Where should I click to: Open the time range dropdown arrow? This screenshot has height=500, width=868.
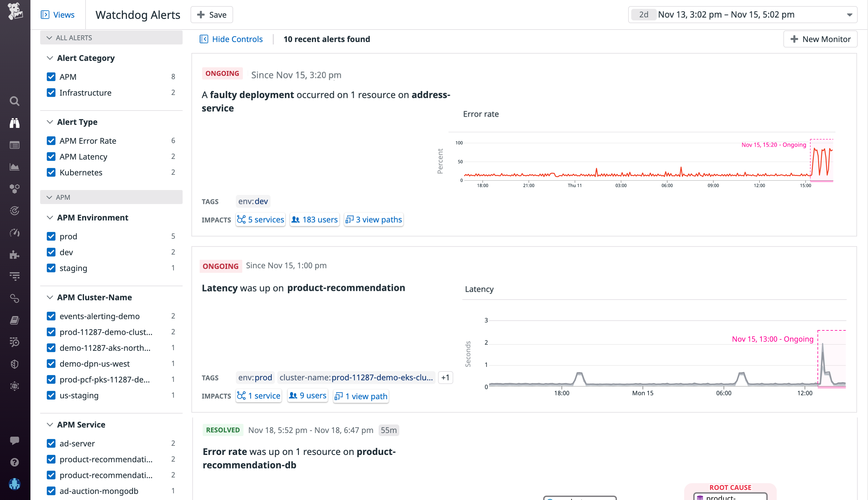[x=849, y=14]
